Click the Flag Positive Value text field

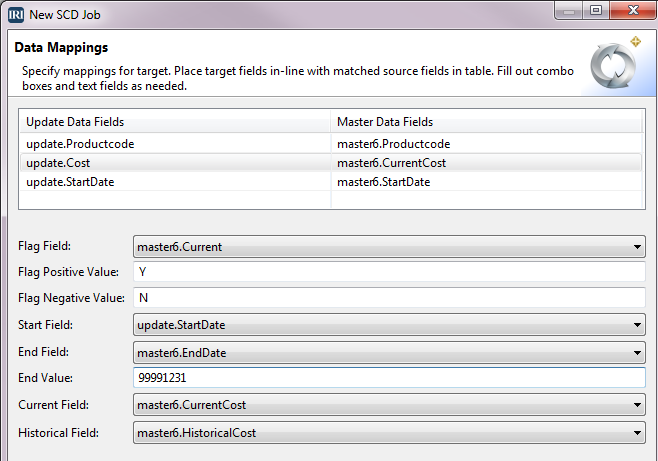point(389,272)
